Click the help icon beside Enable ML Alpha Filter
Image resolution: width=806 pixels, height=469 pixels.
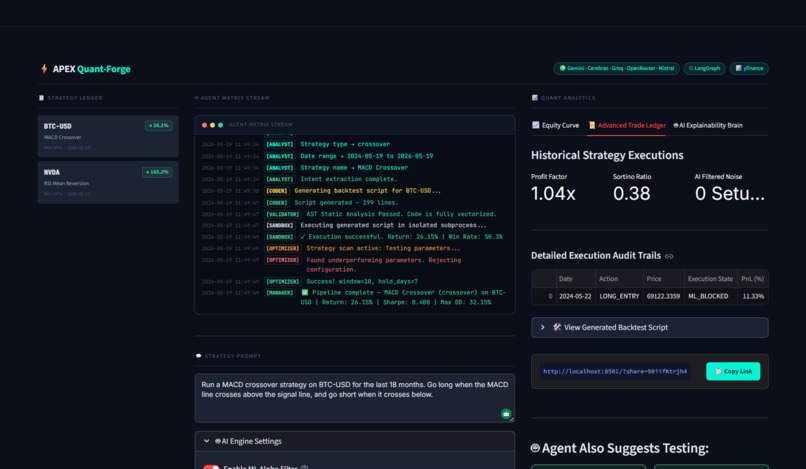(304, 467)
